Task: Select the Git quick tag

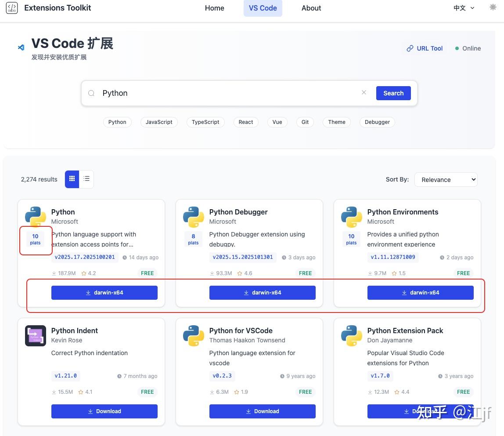Action: [305, 122]
